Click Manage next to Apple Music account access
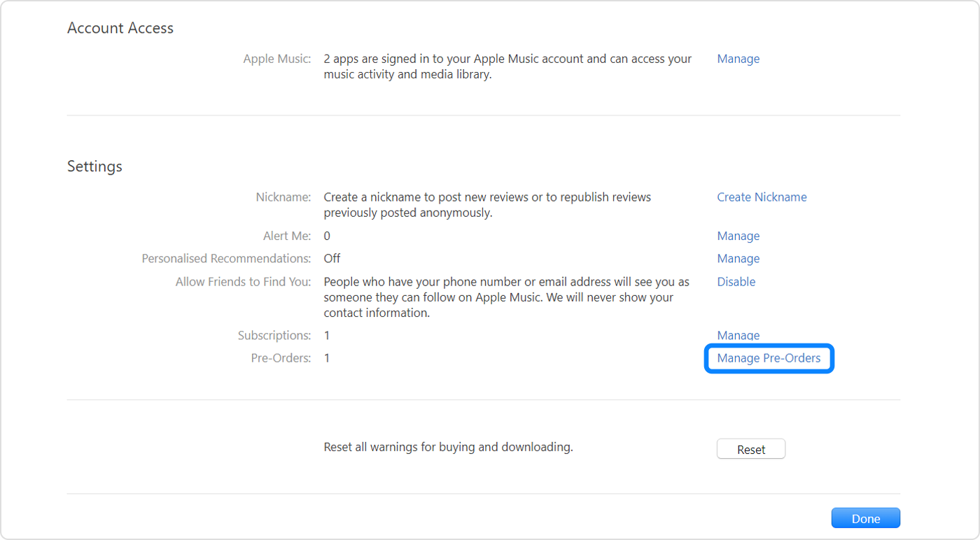Image resolution: width=980 pixels, height=540 pixels. 738,59
